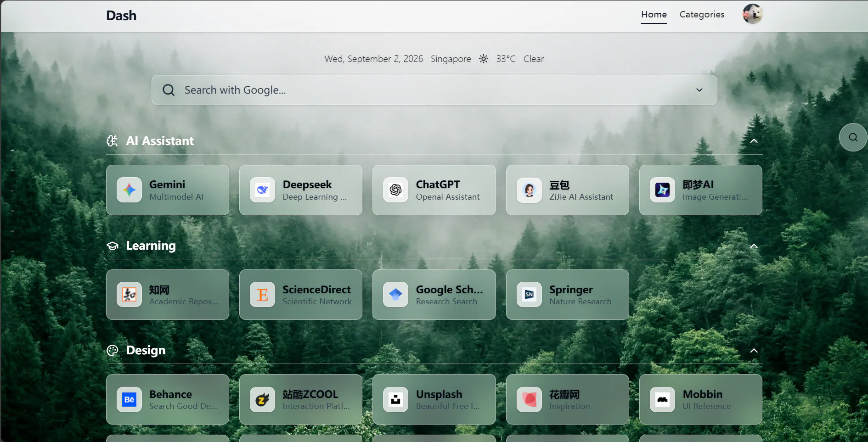The width and height of the screenshot is (868, 442).
Task: Click the Behance Bē icon
Action: 129,399
